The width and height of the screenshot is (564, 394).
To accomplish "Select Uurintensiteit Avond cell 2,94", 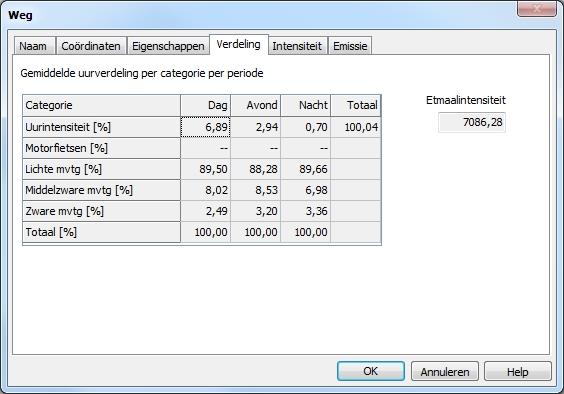I will pos(256,127).
